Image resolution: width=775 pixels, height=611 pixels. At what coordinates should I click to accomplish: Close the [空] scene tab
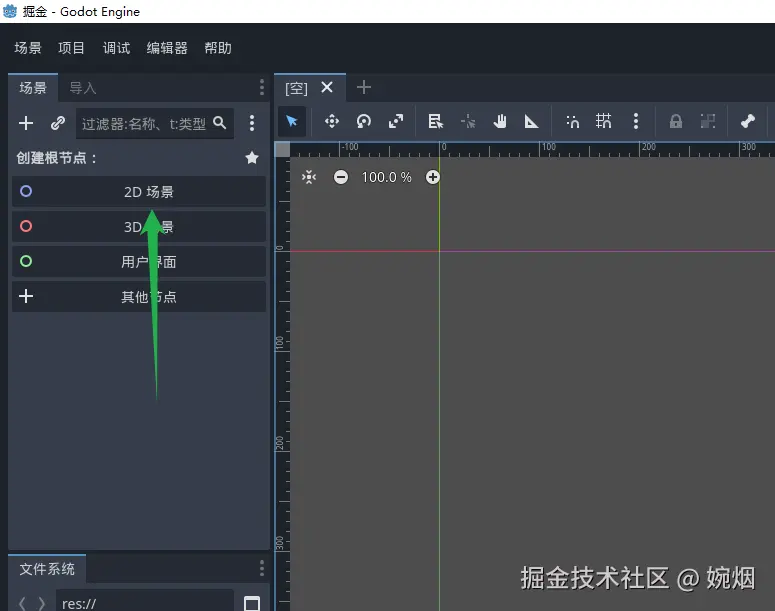tap(327, 87)
